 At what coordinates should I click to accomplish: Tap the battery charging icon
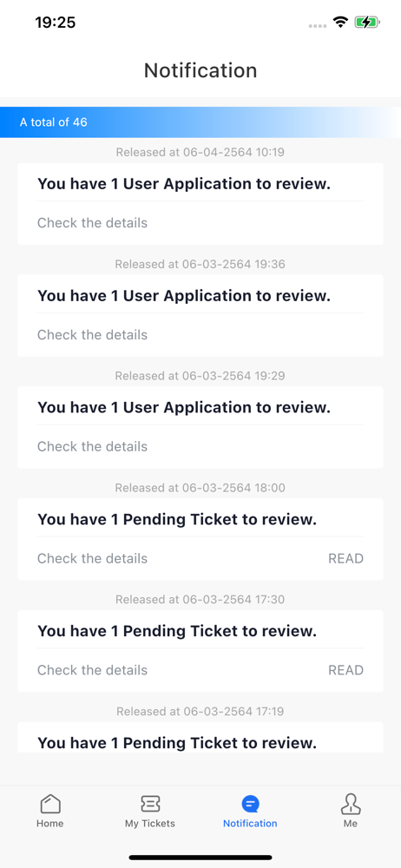(x=366, y=23)
